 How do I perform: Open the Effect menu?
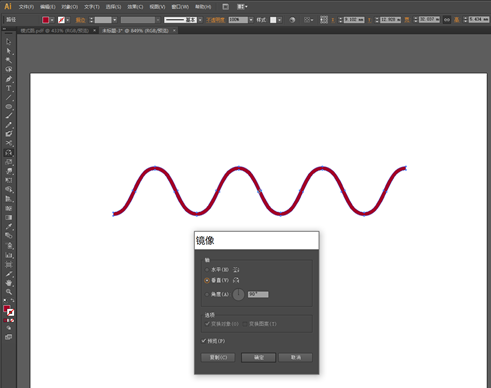click(x=135, y=7)
